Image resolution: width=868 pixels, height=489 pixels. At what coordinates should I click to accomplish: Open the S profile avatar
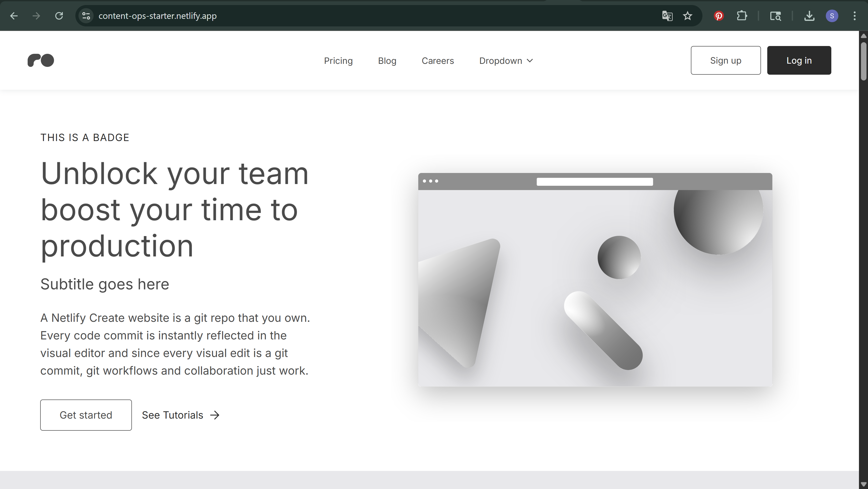click(x=832, y=16)
